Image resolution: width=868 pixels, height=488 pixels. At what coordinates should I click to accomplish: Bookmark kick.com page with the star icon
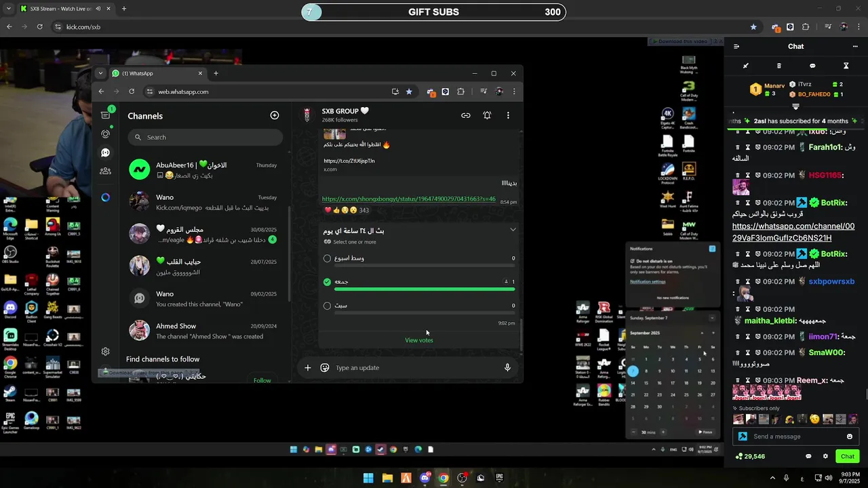pyautogui.click(x=753, y=27)
